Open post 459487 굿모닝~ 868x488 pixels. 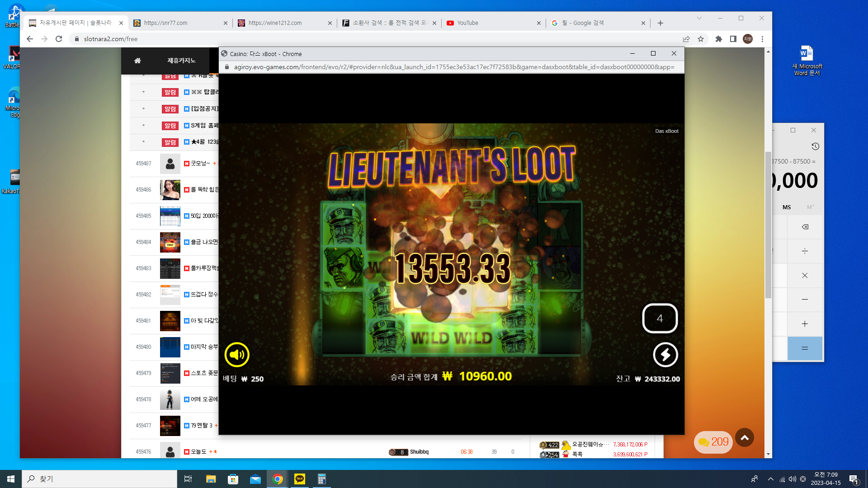point(200,164)
